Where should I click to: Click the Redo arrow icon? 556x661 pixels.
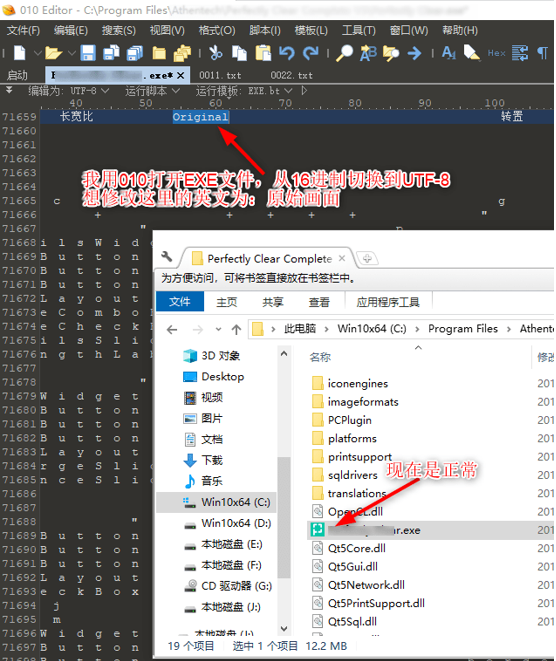tap(311, 53)
